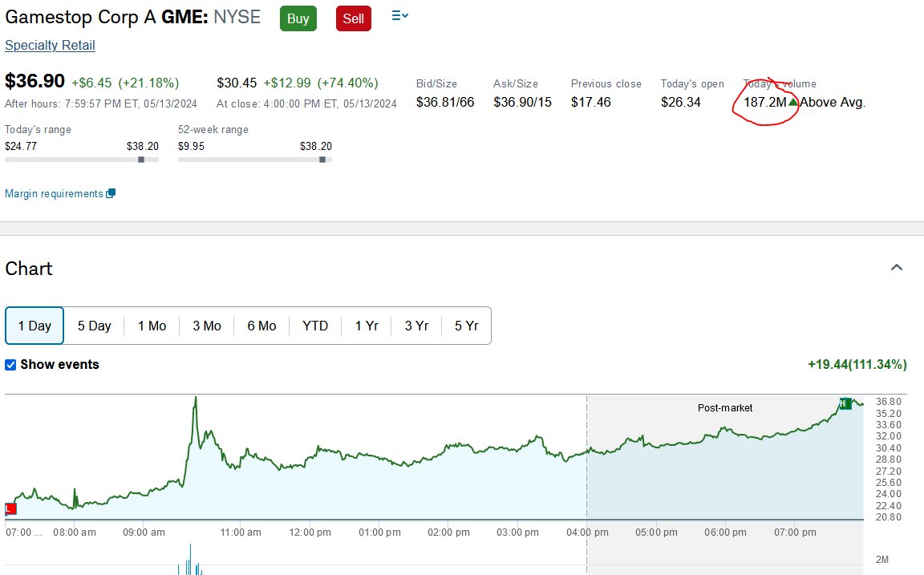Click the Today's open value $26.34
This screenshot has width=924, height=575.
point(681,103)
